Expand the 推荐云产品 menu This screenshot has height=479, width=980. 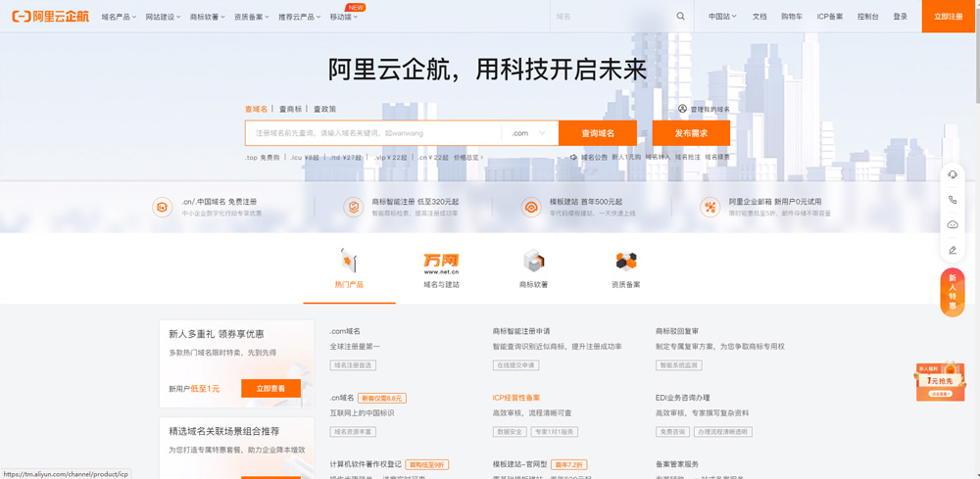coord(300,17)
